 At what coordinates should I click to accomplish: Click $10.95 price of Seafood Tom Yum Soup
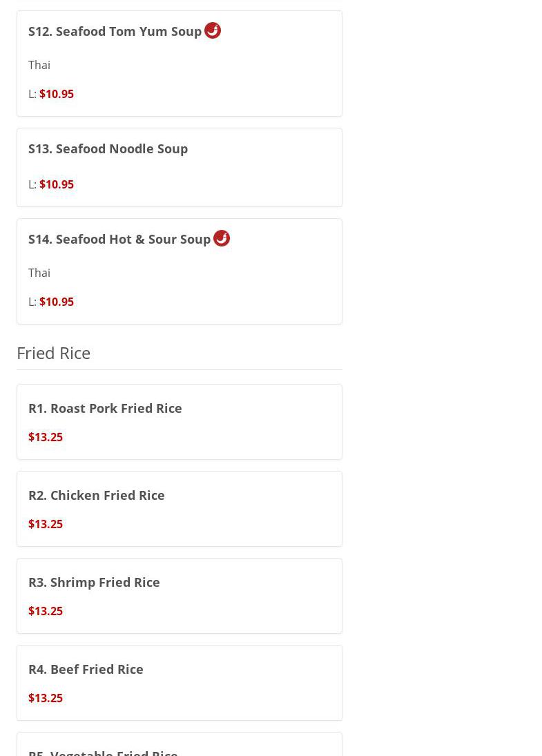coord(57,94)
